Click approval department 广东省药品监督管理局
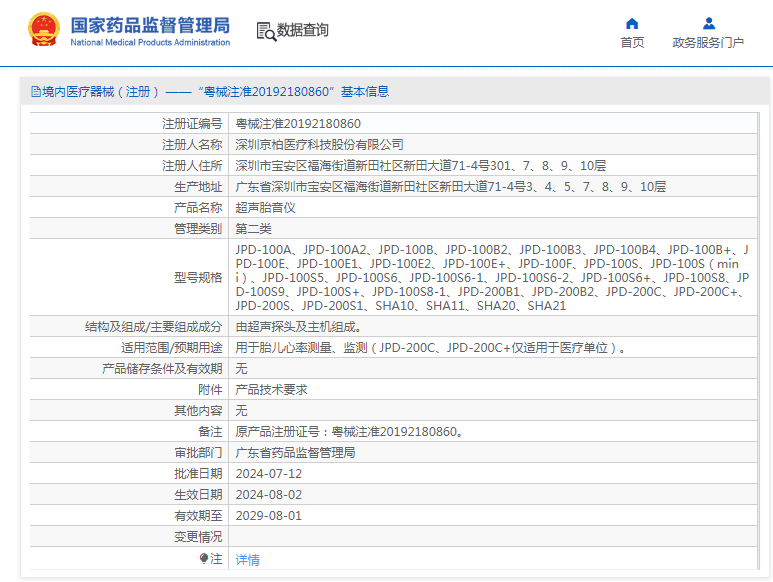This screenshot has width=773, height=582. (295, 452)
